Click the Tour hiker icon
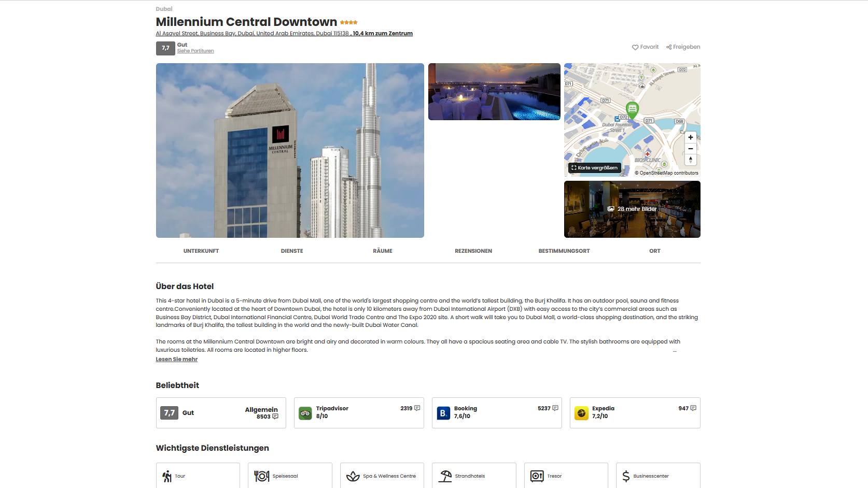Image resolution: width=868 pixels, height=488 pixels. tap(167, 476)
